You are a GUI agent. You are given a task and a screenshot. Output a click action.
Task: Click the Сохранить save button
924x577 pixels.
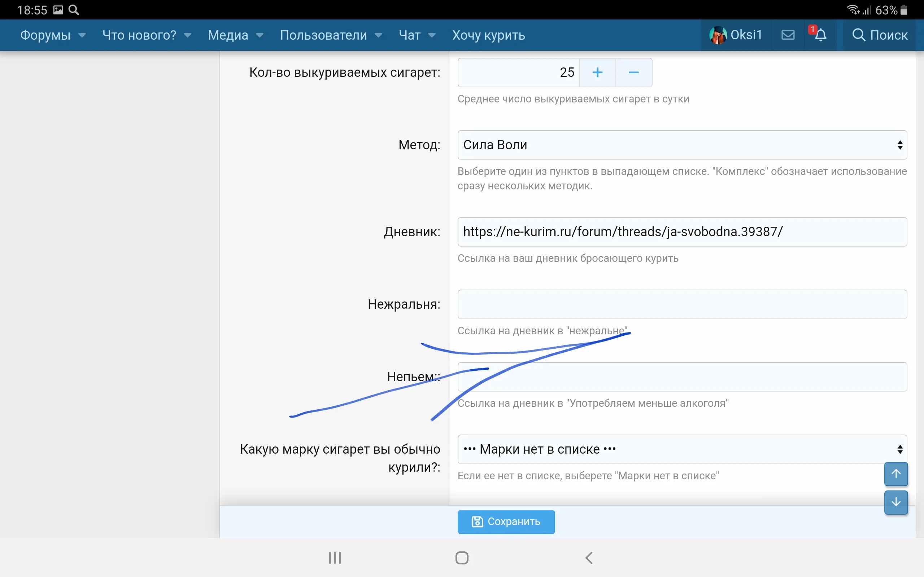click(506, 522)
